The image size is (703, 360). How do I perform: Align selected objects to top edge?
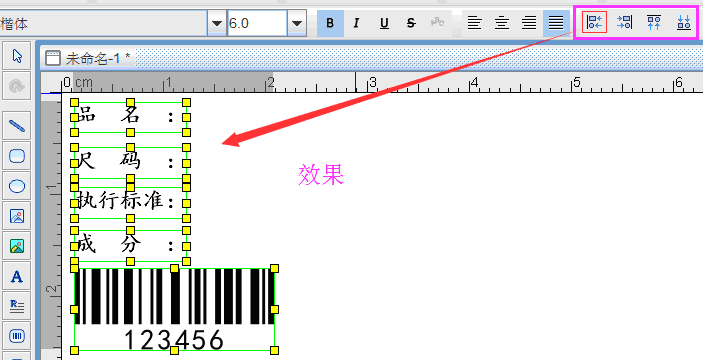[x=654, y=22]
